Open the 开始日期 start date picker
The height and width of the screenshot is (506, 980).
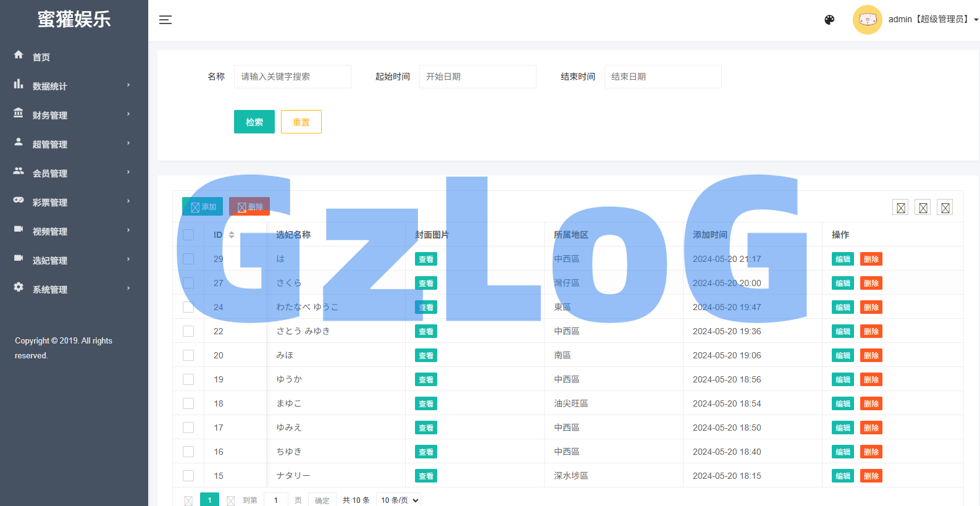477,77
